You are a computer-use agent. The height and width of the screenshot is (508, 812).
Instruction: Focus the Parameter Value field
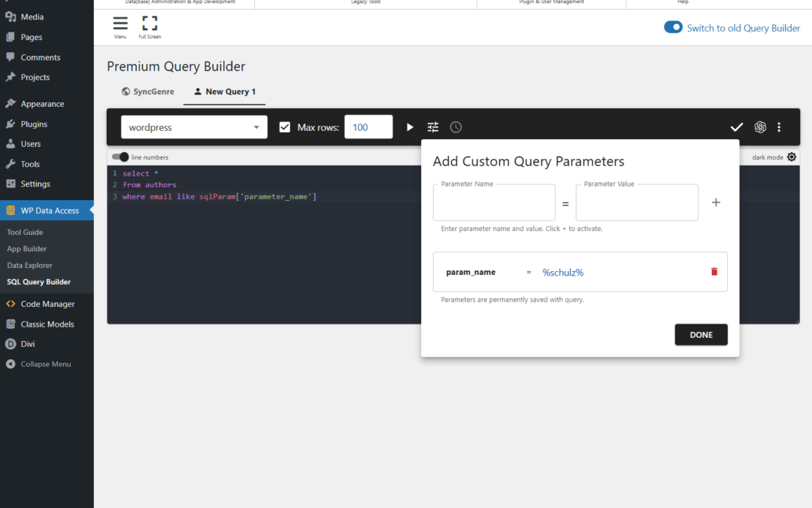click(637, 202)
